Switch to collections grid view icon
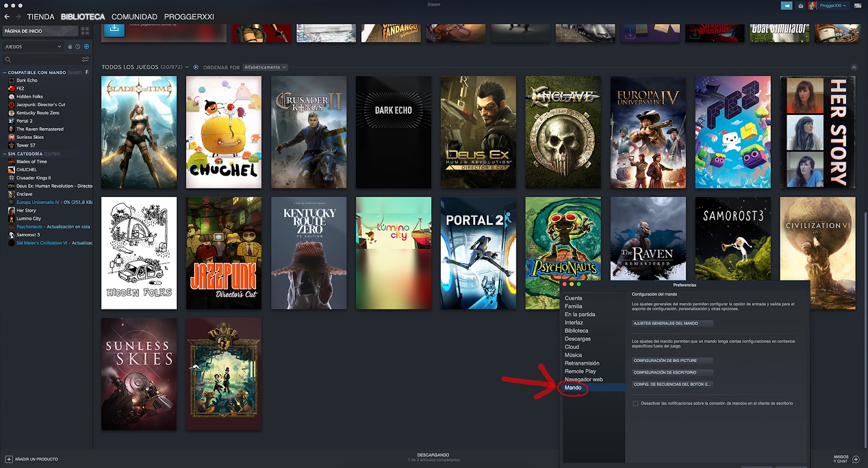868x468 pixels. coord(85,31)
